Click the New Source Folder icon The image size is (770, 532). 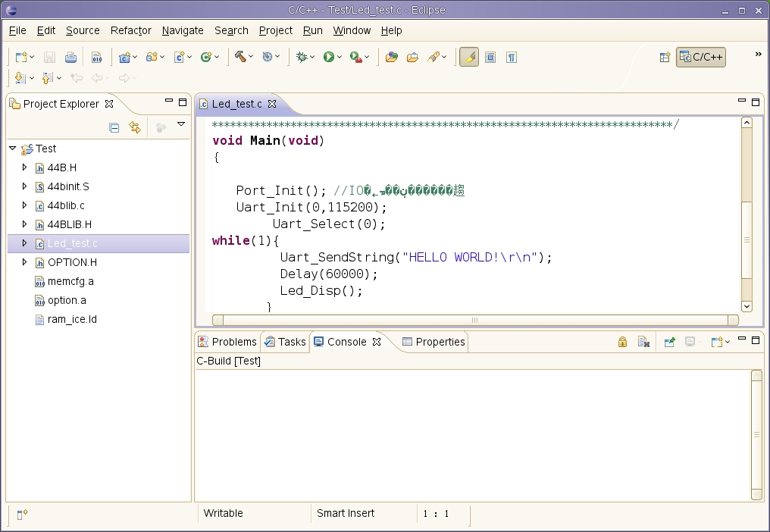(152, 58)
